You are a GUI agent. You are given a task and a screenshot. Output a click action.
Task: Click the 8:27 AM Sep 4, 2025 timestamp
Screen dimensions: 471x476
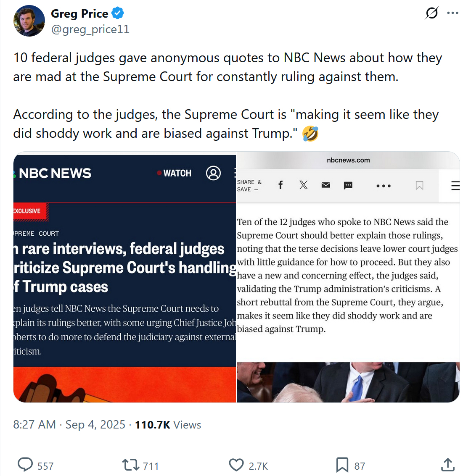click(69, 425)
